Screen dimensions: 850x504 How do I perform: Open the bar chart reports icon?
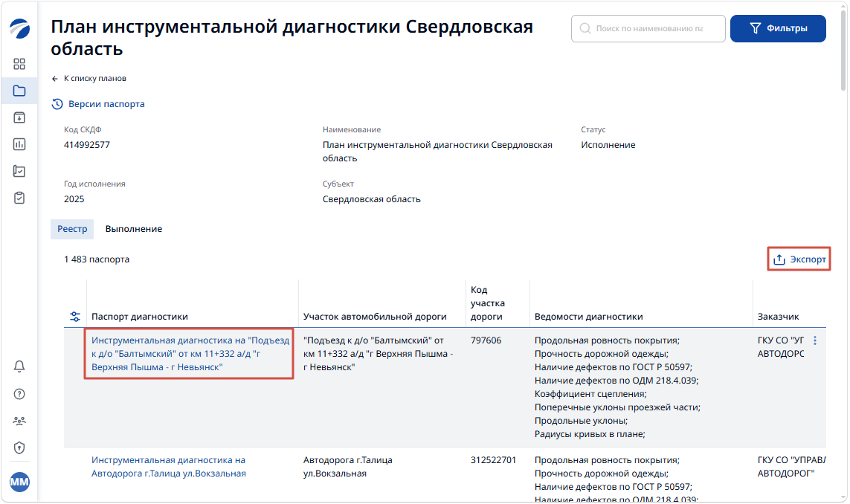click(19, 144)
